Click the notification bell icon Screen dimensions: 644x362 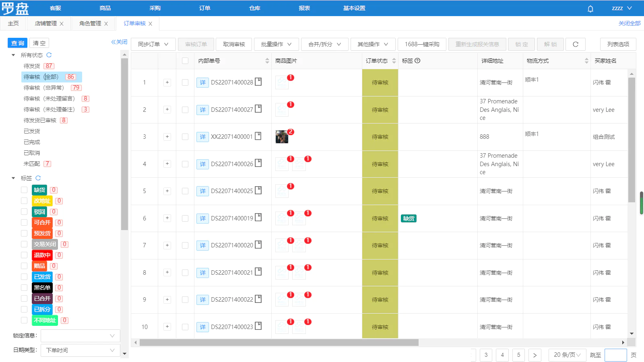click(x=590, y=8)
